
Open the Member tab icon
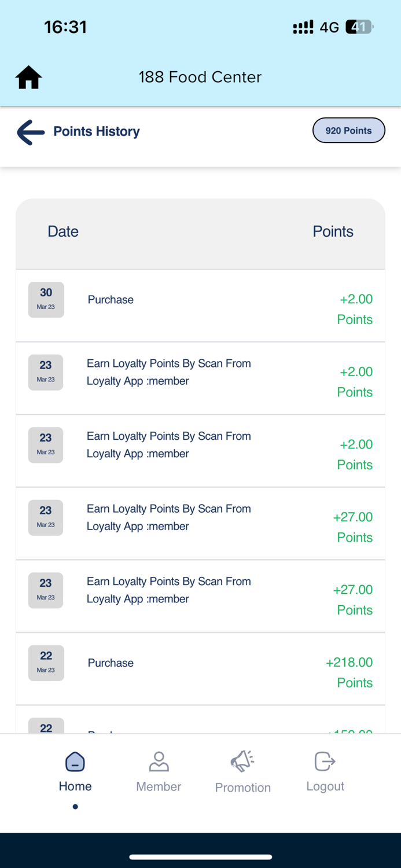159,762
